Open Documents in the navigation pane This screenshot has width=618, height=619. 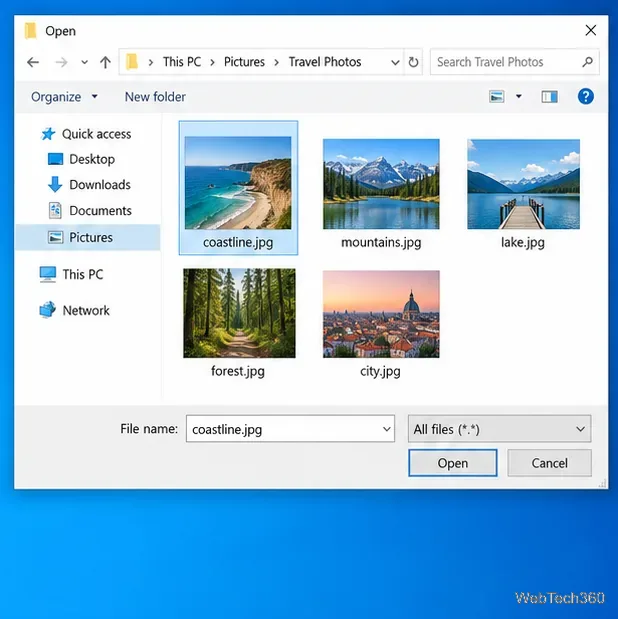(x=100, y=211)
